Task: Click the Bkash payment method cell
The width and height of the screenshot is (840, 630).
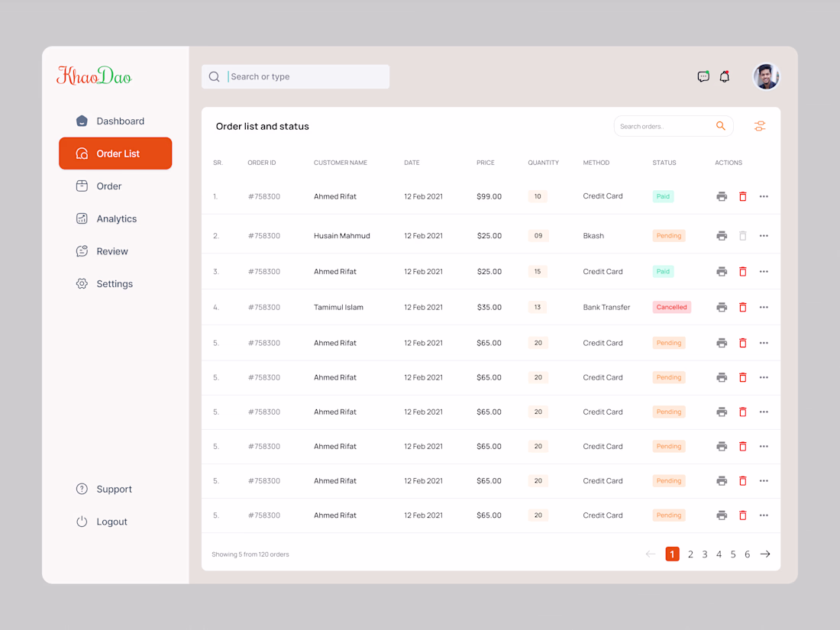Action: click(x=593, y=236)
